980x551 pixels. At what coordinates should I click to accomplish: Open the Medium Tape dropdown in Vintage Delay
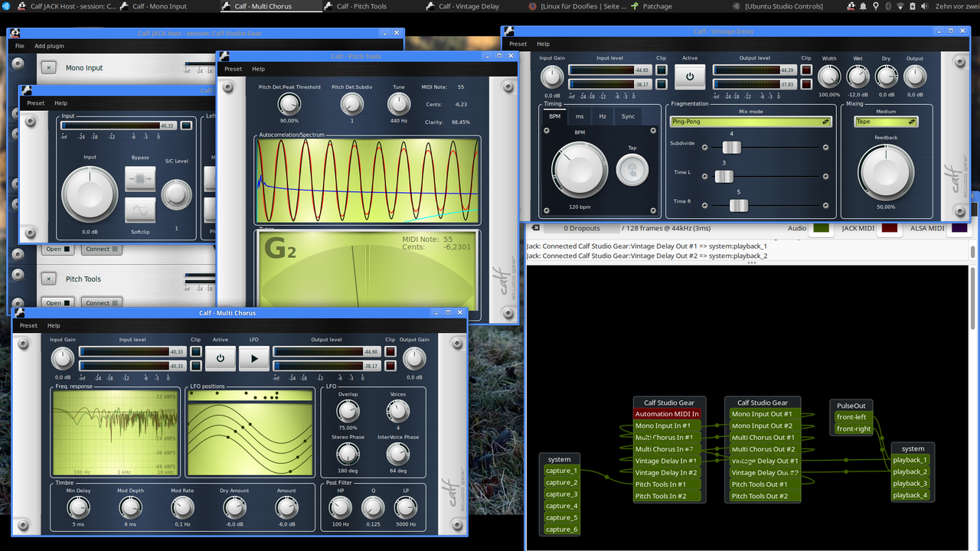[x=887, y=121]
